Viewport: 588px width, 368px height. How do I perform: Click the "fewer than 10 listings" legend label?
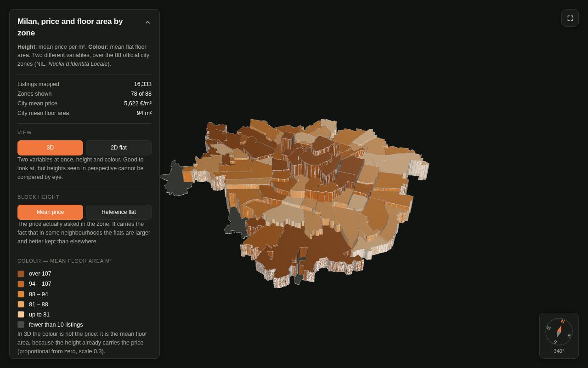click(56, 325)
